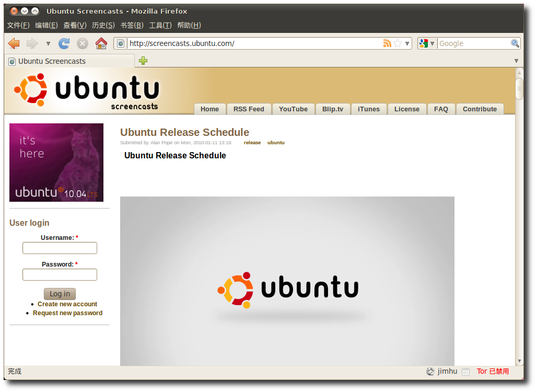The image size is (536, 392).
Task: Click the Stop loading icon
Action: [x=83, y=43]
